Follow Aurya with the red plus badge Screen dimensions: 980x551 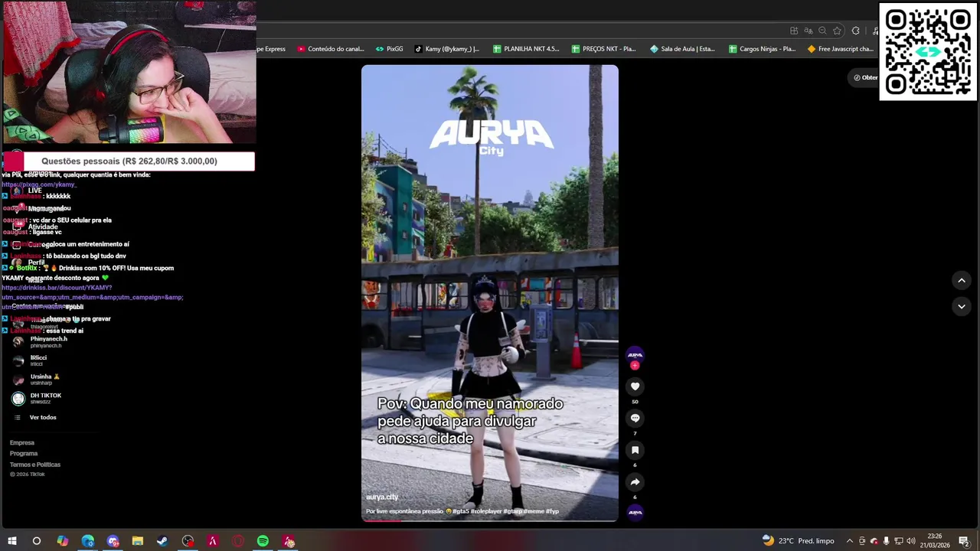[635, 366]
